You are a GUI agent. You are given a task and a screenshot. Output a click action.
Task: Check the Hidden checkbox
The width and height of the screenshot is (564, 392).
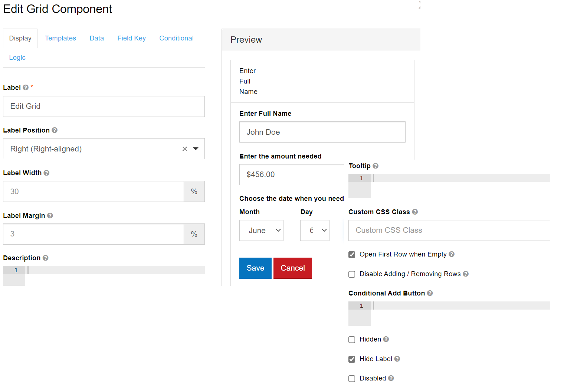tap(352, 340)
